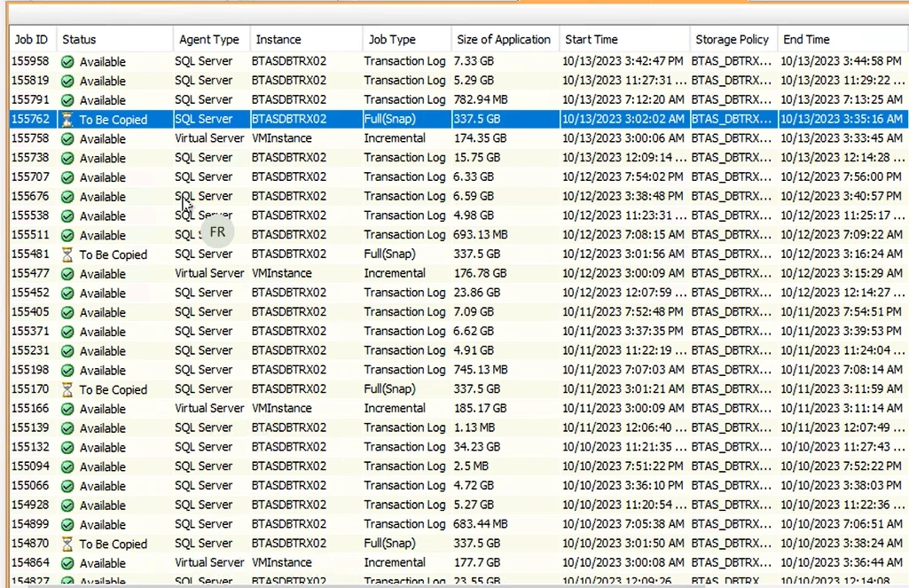The image size is (909, 588).
Task: Click the green check icon for job 154864
Action: pyautogui.click(x=67, y=563)
